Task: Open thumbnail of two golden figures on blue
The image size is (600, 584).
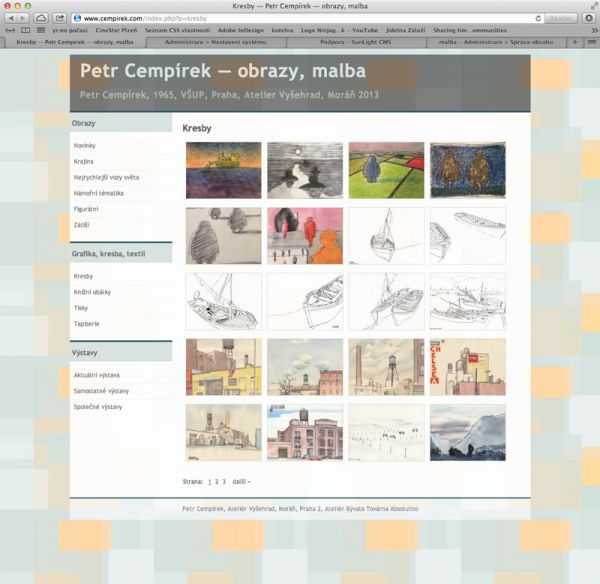Action: (468, 170)
